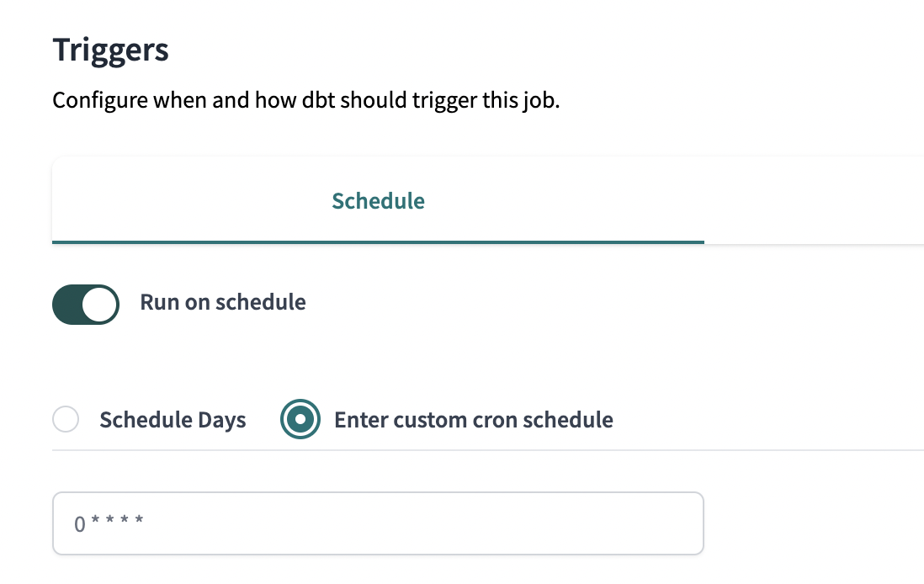Focus the custom cron schedule input field
This screenshot has height=584, width=924.
pyautogui.click(x=378, y=523)
